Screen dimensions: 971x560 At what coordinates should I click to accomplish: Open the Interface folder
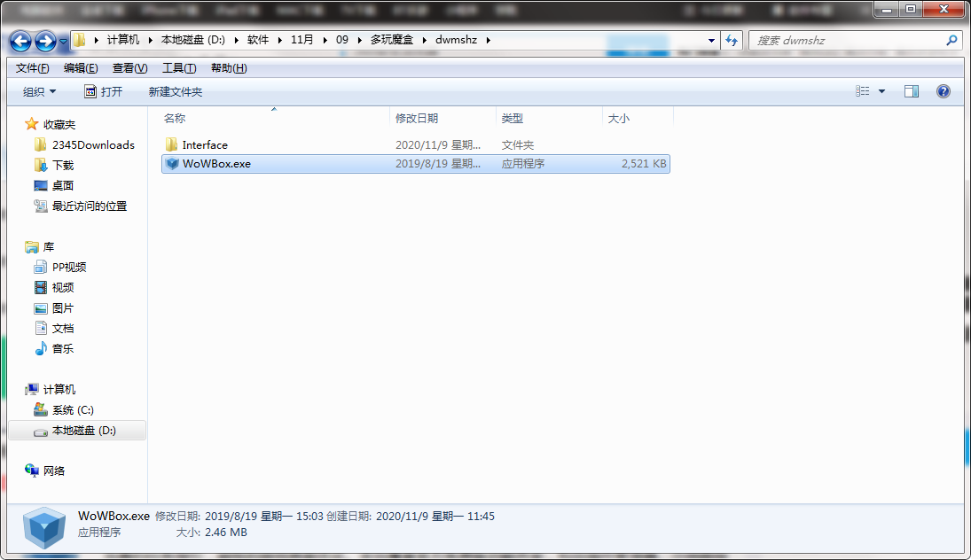pyautogui.click(x=205, y=144)
